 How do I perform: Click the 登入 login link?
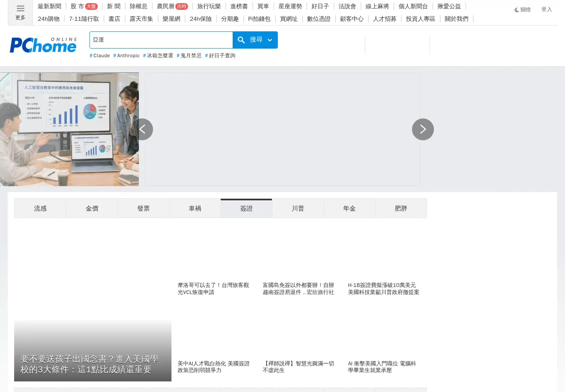547,9
